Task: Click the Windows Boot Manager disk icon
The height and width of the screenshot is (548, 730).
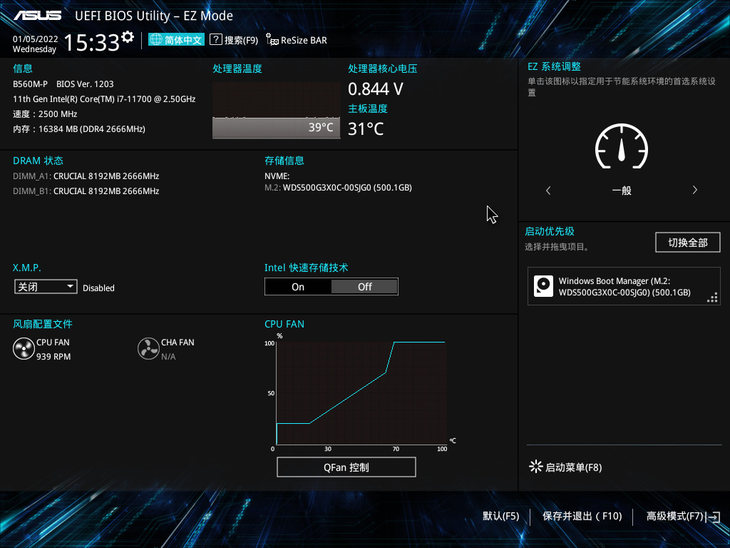Action: coord(543,286)
